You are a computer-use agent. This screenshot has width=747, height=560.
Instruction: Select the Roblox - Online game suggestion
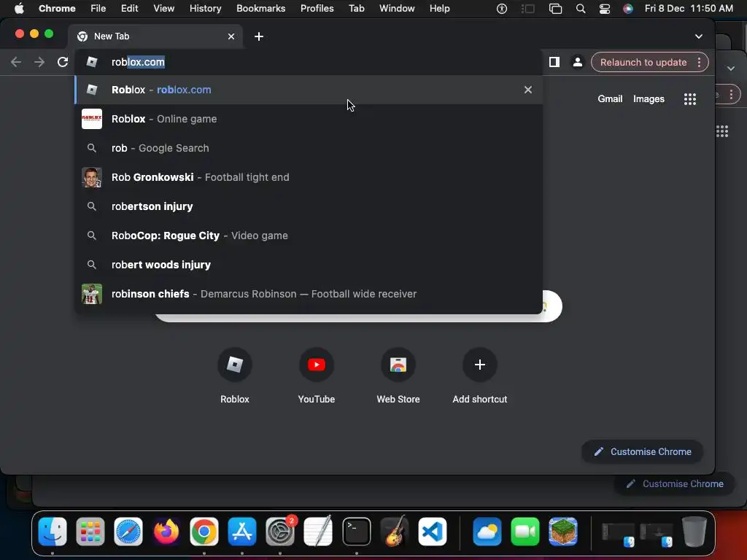point(309,119)
